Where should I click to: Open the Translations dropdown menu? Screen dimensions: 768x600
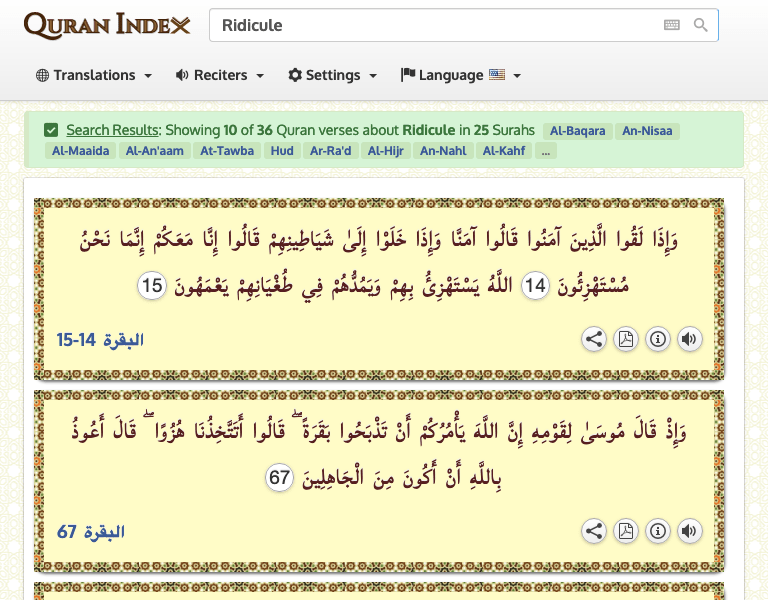(94, 75)
